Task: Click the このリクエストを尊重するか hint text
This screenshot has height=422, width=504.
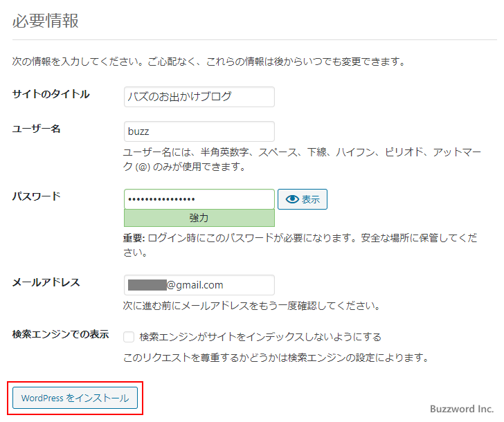Action: coord(276,358)
